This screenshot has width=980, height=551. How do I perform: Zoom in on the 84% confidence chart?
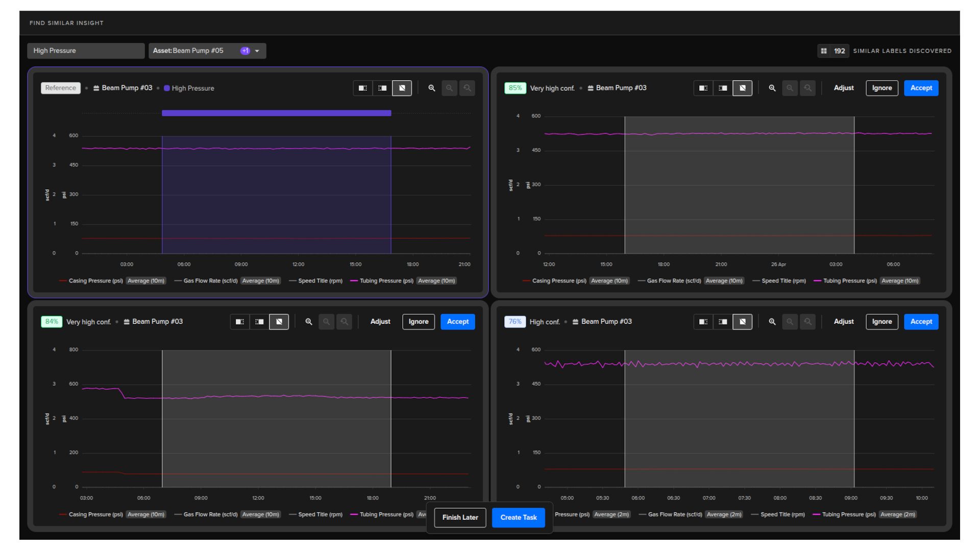tap(309, 322)
